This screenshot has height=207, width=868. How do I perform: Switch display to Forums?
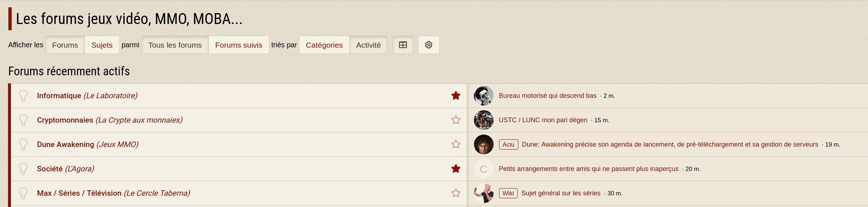(65, 45)
